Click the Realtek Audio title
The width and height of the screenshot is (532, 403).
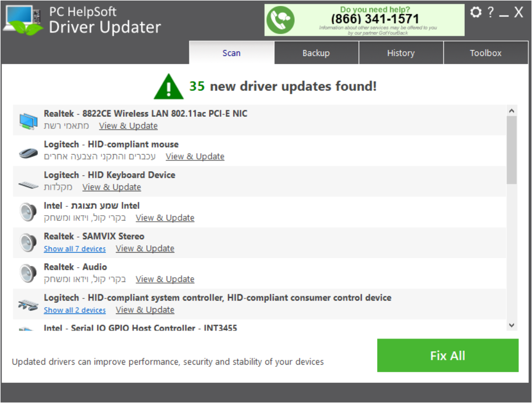(75, 267)
